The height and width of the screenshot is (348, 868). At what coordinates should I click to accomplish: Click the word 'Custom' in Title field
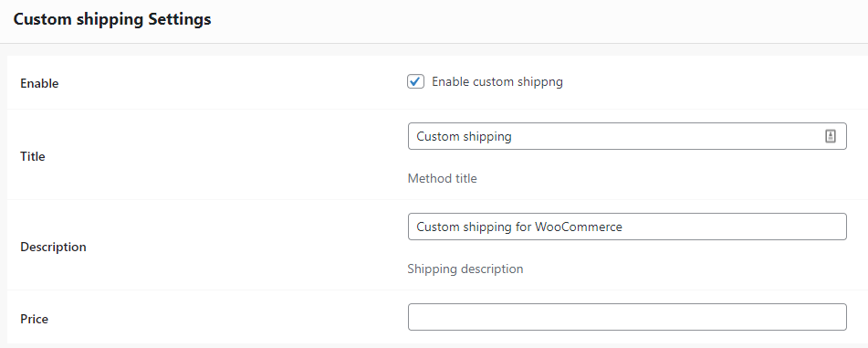[437, 136]
